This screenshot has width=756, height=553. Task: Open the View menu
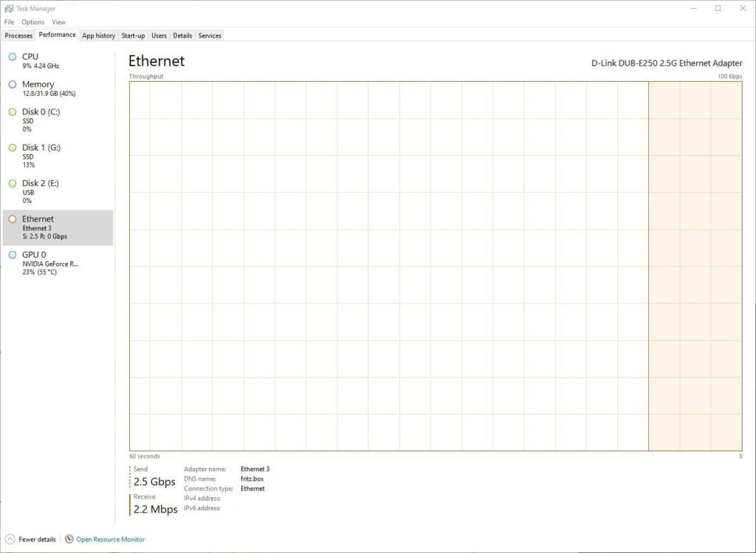tap(58, 22)
